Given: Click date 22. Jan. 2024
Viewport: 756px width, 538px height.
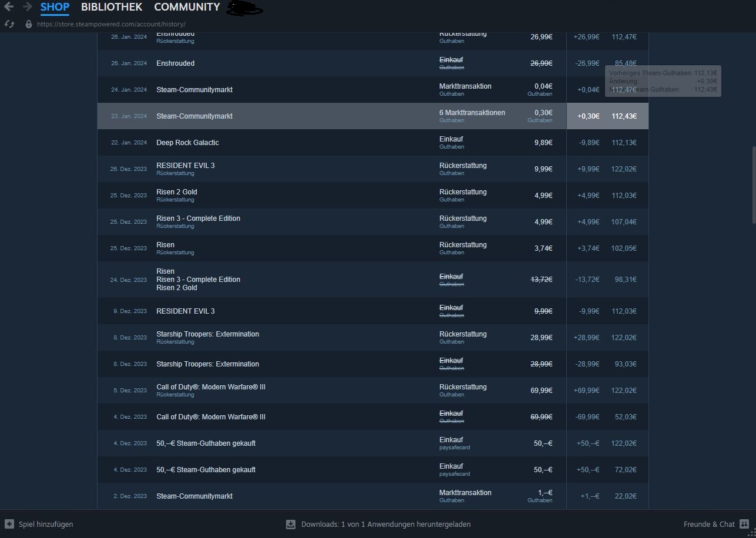Looking at the screenshot, I should tap(129, 143).
